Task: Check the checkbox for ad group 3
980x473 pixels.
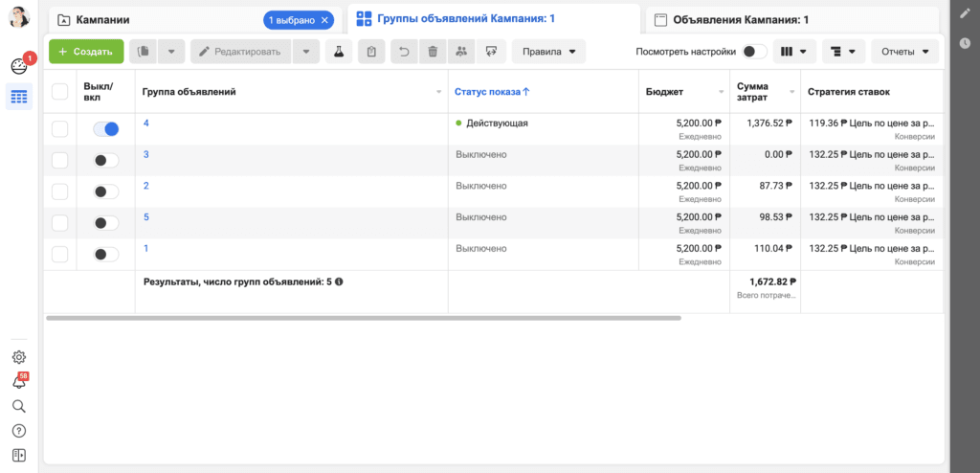Action: (59, 160)
